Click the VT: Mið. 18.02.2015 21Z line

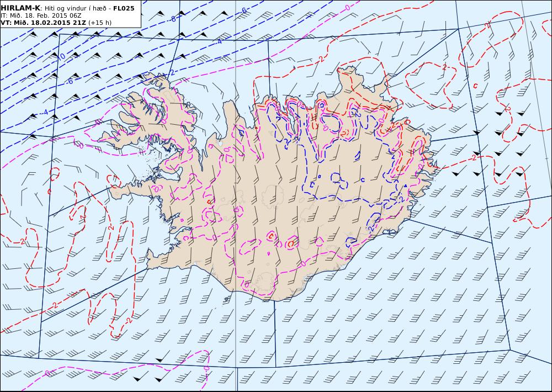pyautogui.click(x=43, y=23)
